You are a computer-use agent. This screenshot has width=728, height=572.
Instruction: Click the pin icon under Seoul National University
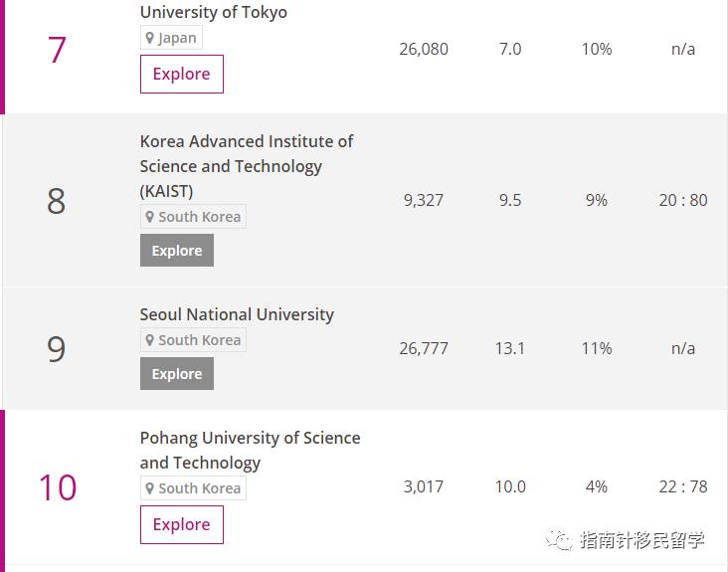click(x=150, y=340)
